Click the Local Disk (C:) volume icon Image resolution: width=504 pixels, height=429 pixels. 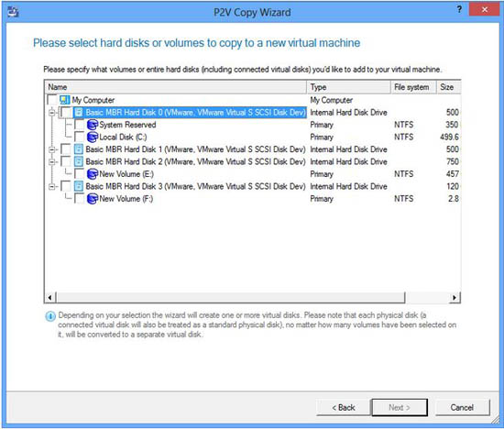tap(93, 137)
